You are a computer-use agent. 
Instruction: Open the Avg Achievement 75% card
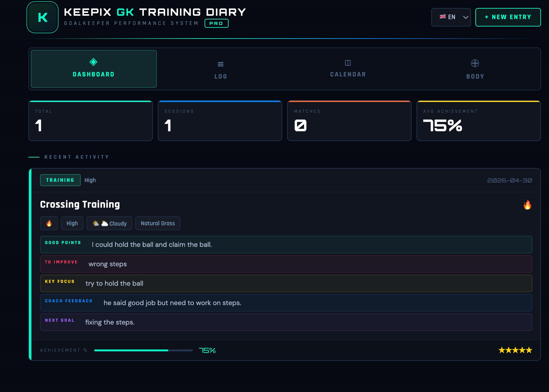479,121
